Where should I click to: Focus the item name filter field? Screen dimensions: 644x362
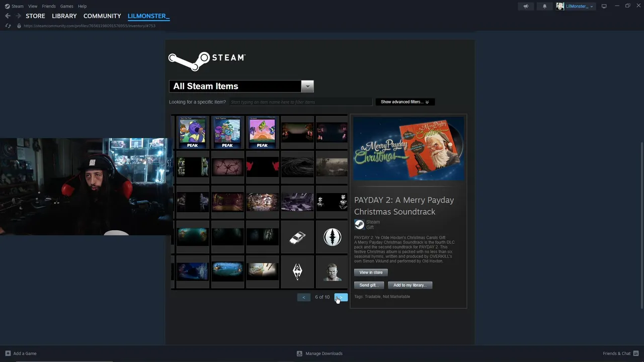[x=300, y=102]
